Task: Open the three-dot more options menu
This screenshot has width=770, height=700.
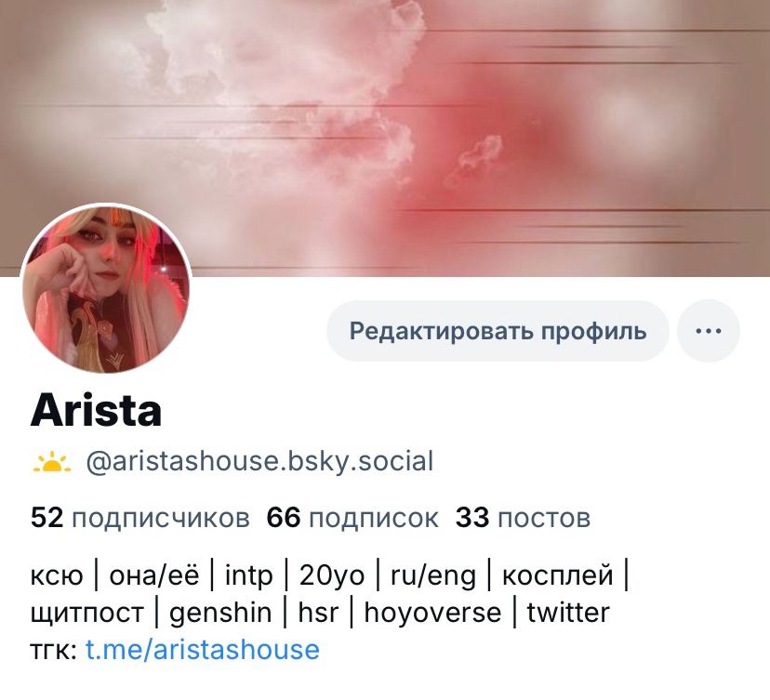Action: tap(708, 331)
